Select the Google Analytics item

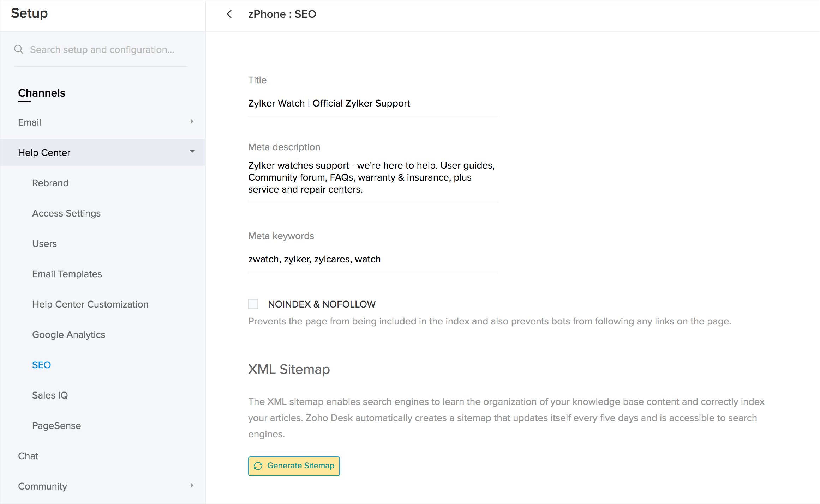pos(69,335)
